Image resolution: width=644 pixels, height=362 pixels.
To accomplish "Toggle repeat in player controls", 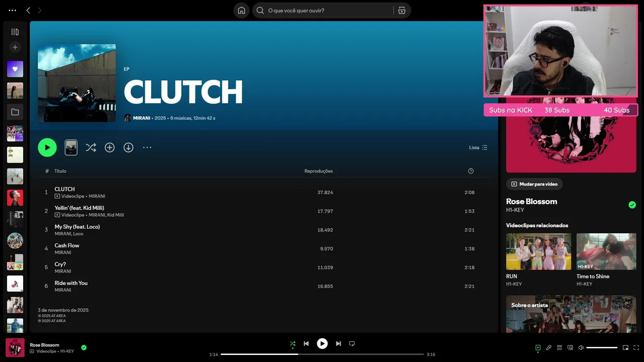I will pyautogui.click(x=352, y=344).
